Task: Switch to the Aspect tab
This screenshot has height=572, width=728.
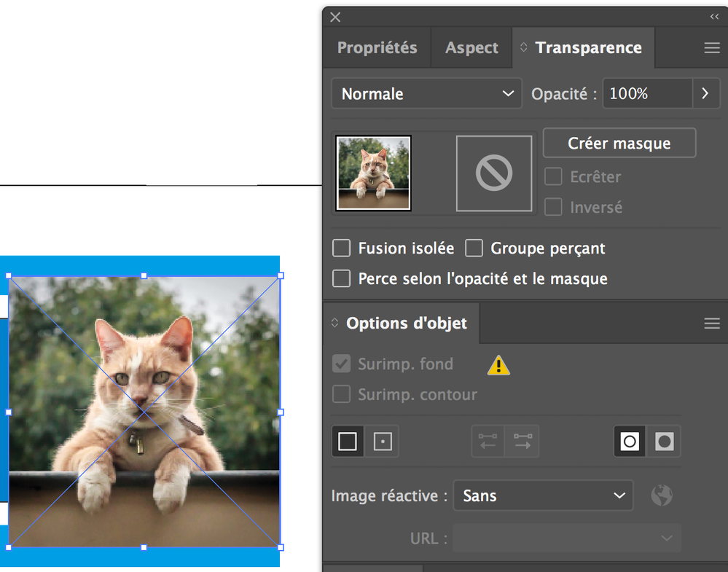Action: (x=471, y=47)
